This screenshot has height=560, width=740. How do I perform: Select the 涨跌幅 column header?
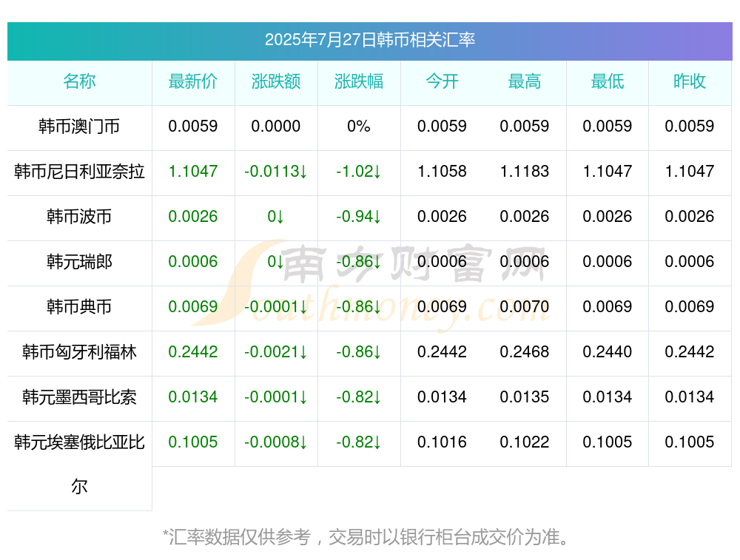(359, 81)
